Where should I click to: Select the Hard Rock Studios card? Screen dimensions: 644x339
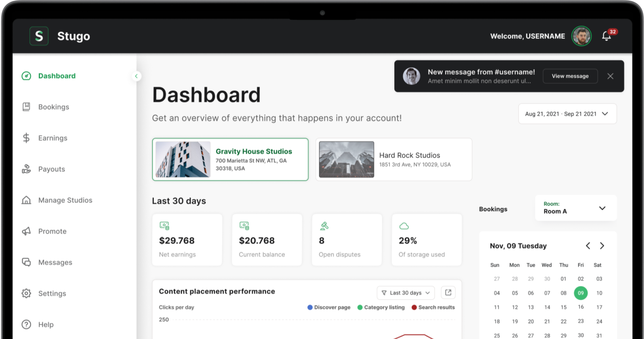pyautogui.click(x=393, y=159)
